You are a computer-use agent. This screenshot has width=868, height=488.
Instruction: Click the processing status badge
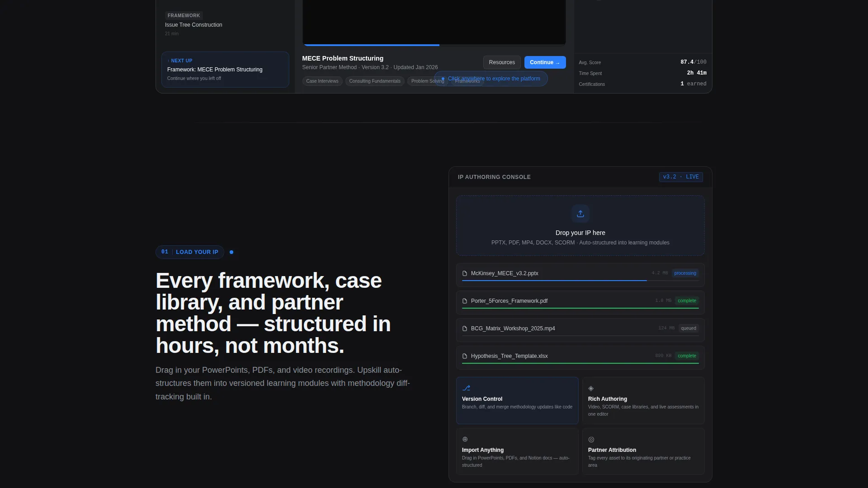coord(685,273)
